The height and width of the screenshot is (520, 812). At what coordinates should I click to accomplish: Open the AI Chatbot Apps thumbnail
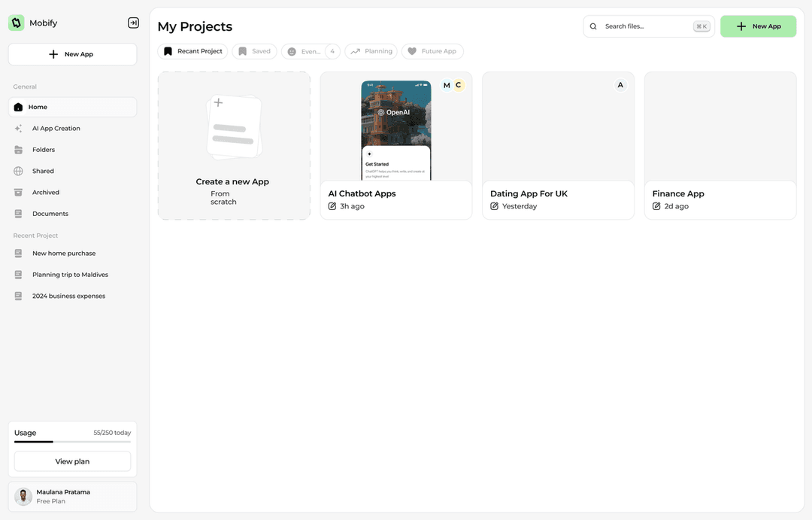pos(396,129)
